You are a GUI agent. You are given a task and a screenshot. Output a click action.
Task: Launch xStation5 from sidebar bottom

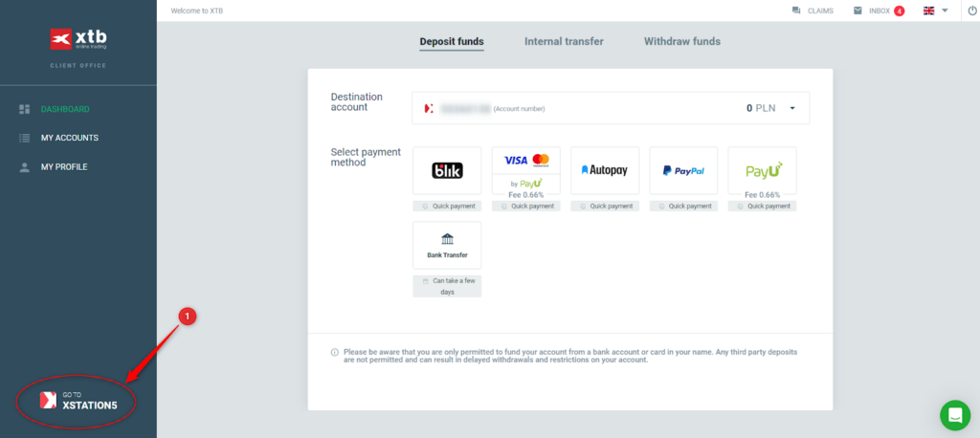click(78, 401)
